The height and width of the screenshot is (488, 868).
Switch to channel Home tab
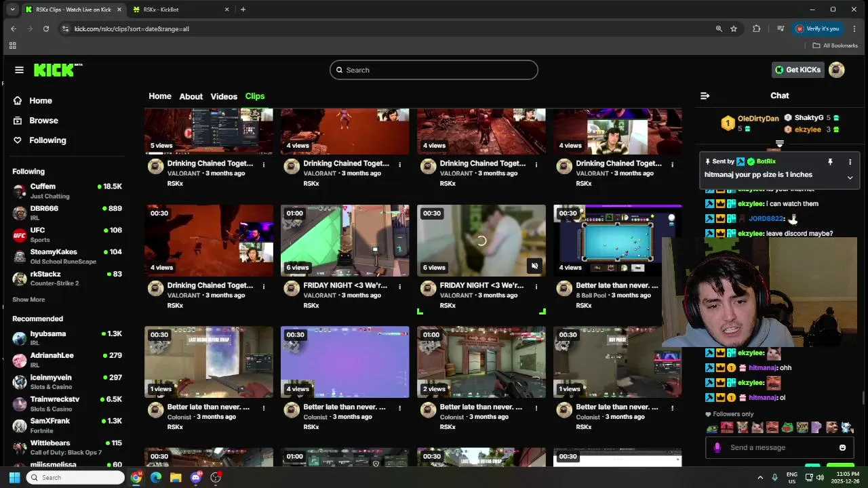point(160,96)
